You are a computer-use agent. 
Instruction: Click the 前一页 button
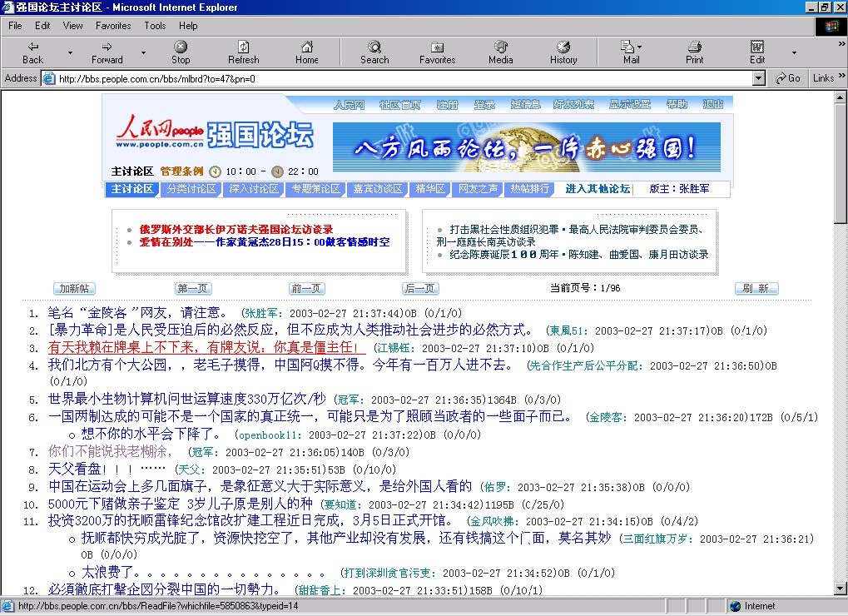point(306,289)
